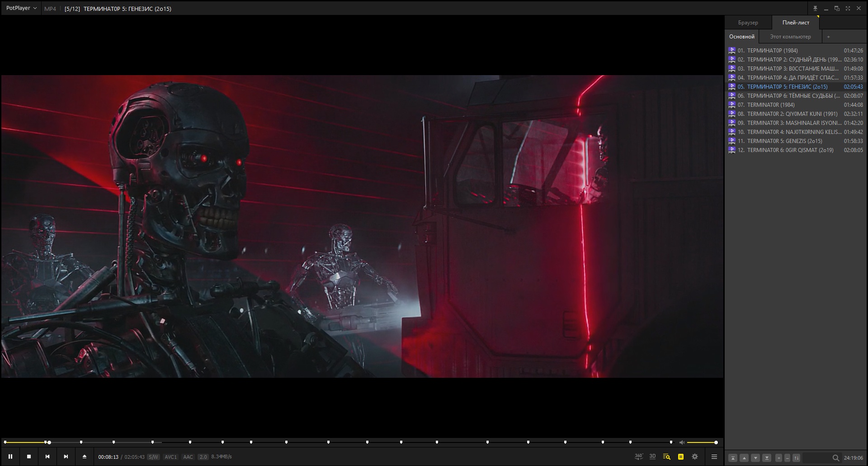Select TERMINATOR 3: MASHINALAR ISYONI... entry
Screen dimensions: 868x466
(796, 123)
